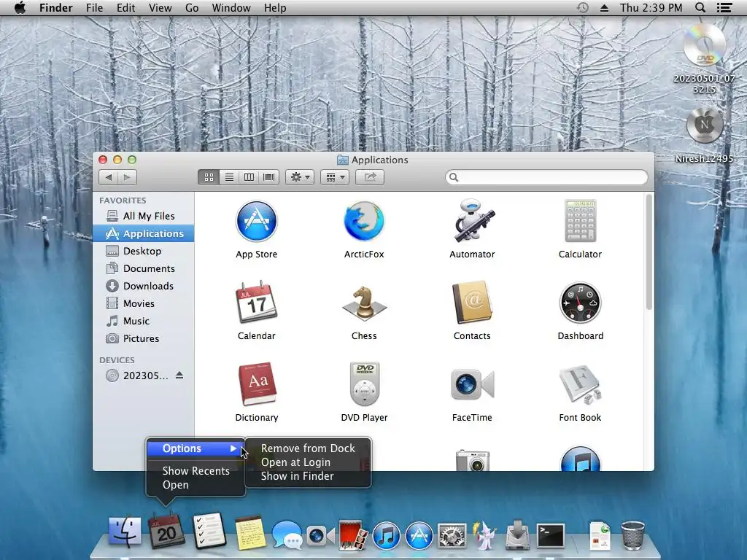
Task: Open the Window menu
Action: pyautogui.click(x=231, y=7)
